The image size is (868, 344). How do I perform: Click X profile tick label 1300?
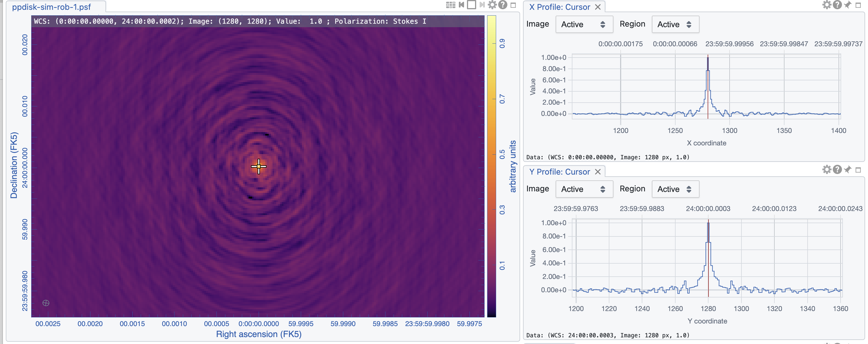(730, 131)
